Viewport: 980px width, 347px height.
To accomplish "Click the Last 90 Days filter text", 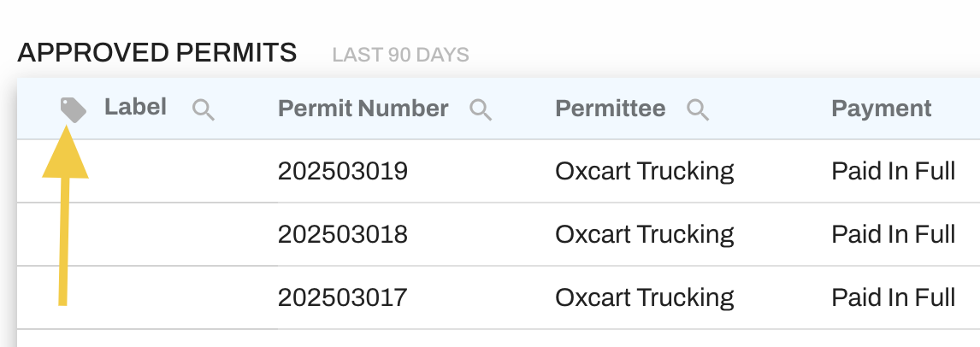I will point(400,55).
